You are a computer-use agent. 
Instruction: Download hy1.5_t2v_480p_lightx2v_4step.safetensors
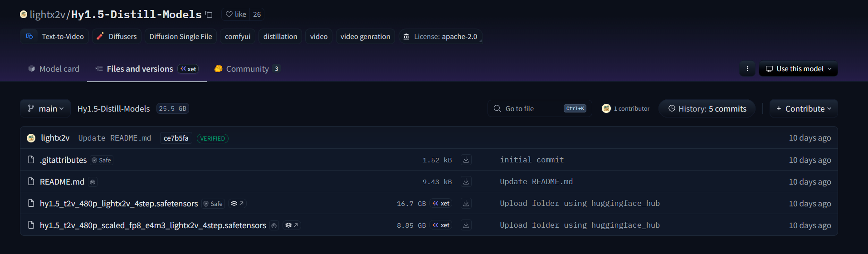[466, 203]
